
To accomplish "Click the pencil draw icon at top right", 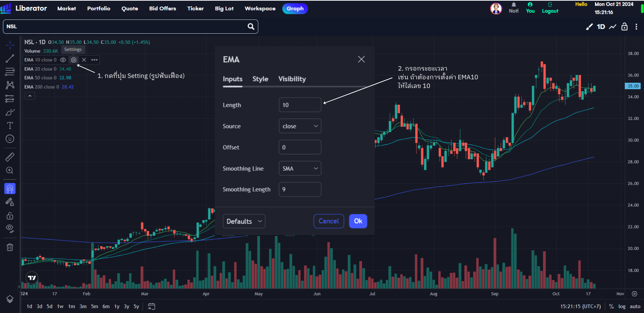I will click(x=589, y=26).
